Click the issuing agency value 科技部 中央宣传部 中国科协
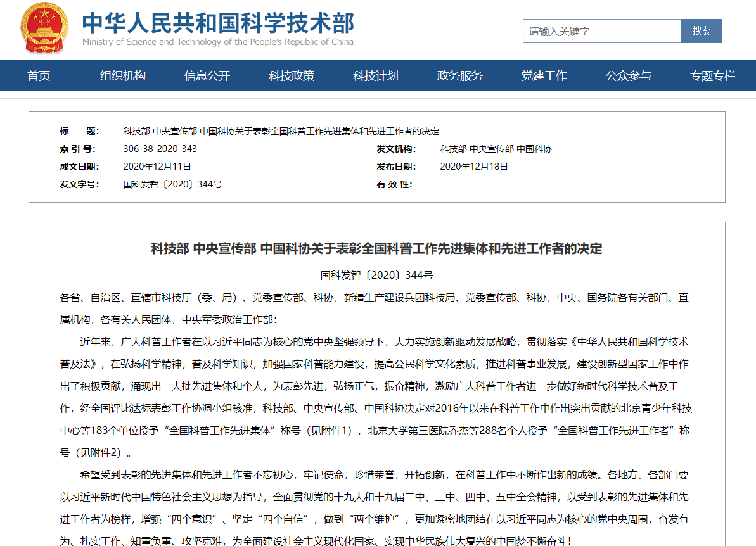Image resolution: width=756 pixels, height=546 pixels. point(496,149)
